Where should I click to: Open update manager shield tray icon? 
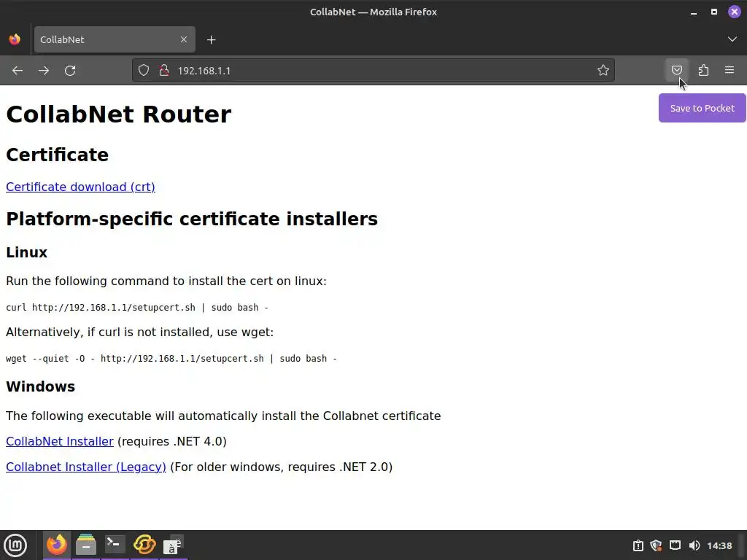656,545
